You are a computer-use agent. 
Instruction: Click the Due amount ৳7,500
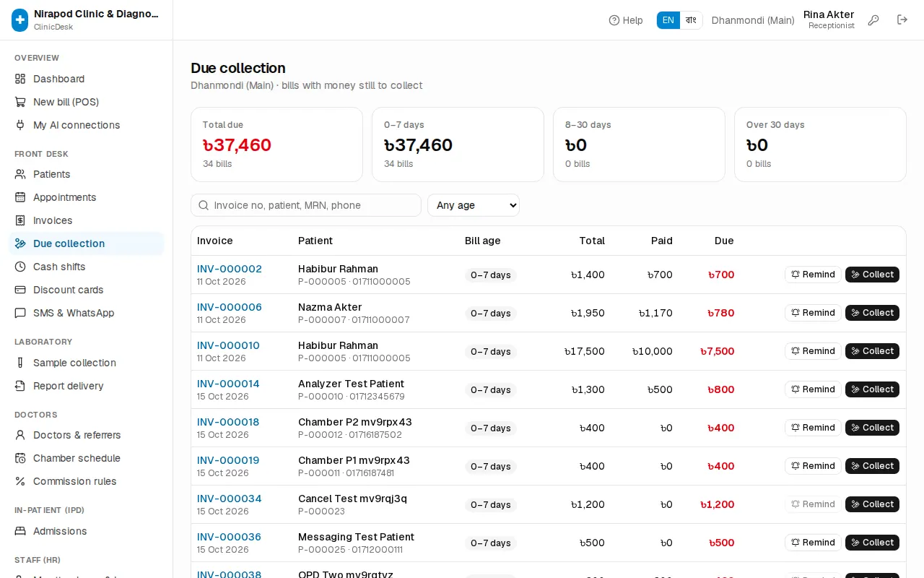pyautogui.click(x=718, y=351)
